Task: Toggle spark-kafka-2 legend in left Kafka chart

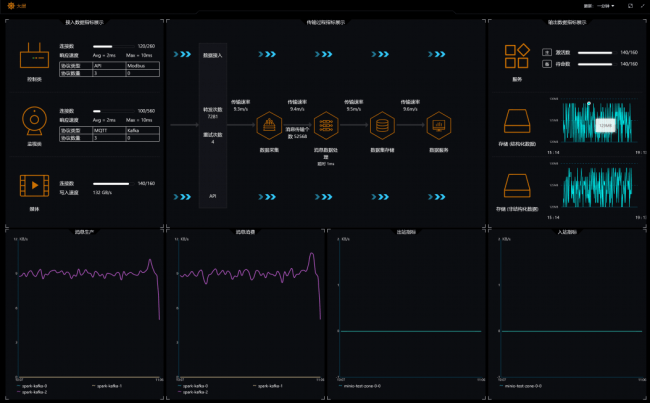Action: click(x=32, y=392)
